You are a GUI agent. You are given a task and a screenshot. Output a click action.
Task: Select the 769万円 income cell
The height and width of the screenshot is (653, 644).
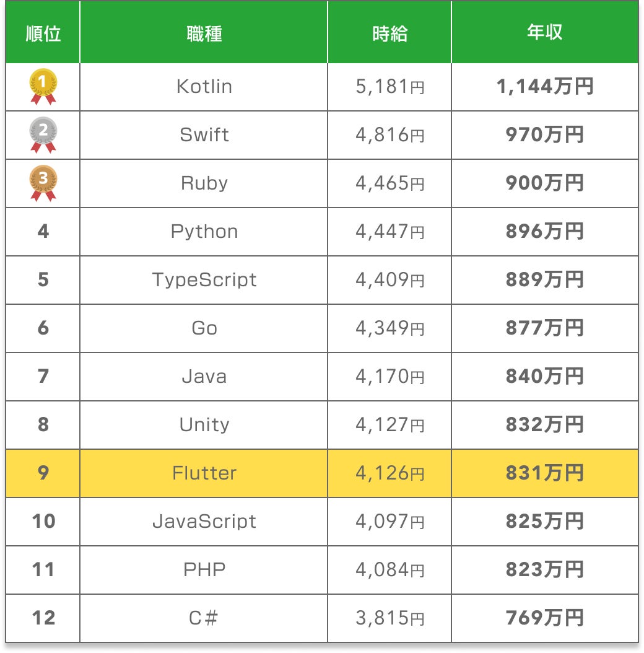[x=544, y=618]
